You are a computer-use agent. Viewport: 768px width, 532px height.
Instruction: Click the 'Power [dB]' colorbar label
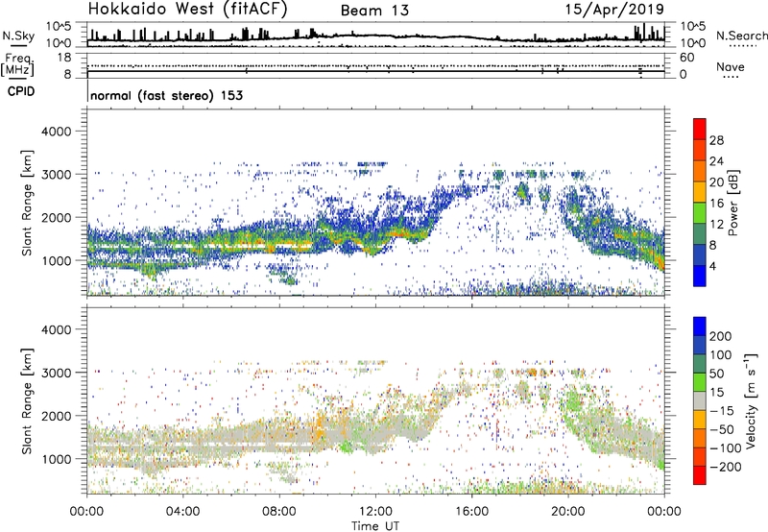point(732,203)
